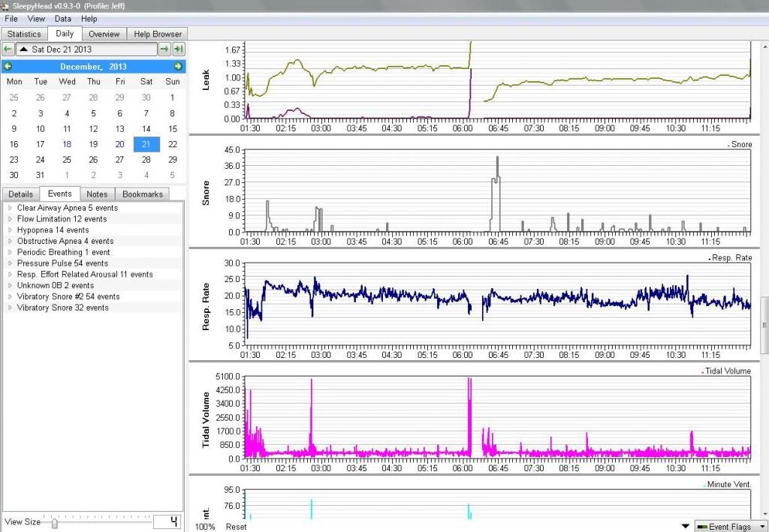Go to previous day arrow

pos(8,49)
